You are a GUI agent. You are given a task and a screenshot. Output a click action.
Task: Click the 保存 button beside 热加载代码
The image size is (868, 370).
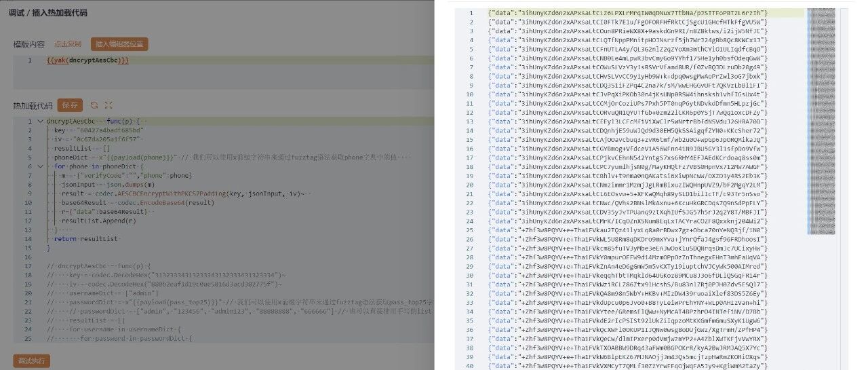(x=70, y=105)
